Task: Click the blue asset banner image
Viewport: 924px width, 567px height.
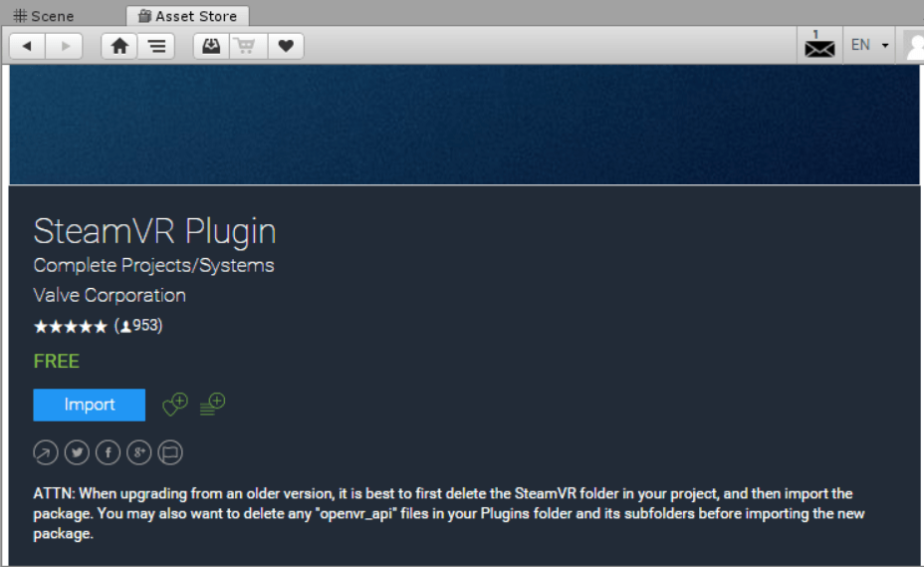Action: tap(464, 125)
